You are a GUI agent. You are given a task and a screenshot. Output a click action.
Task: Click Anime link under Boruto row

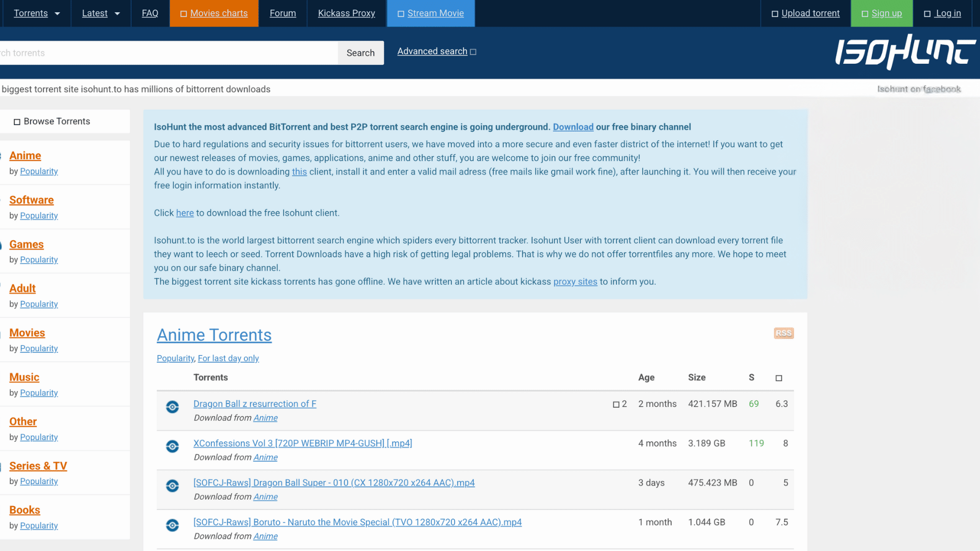coord(265,536)
